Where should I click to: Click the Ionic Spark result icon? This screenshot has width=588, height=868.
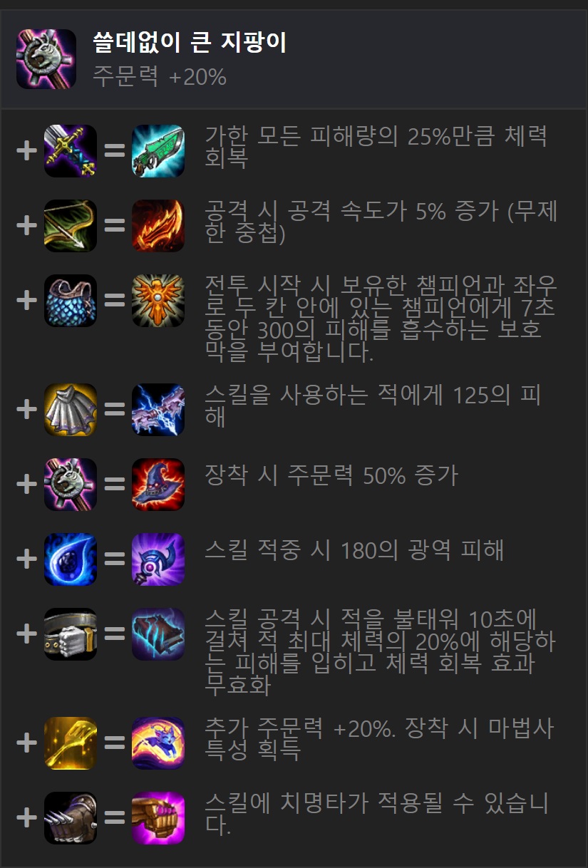158,410
